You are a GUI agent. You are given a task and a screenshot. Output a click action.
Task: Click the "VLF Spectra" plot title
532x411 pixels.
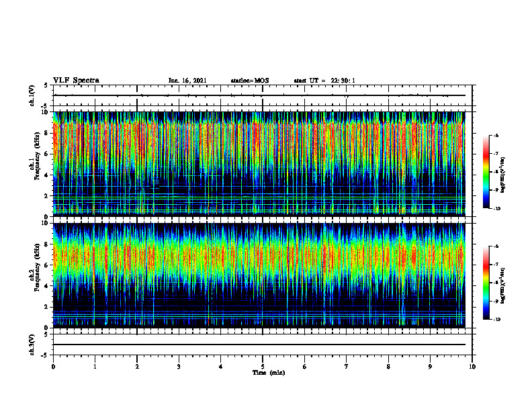[76, 81]
